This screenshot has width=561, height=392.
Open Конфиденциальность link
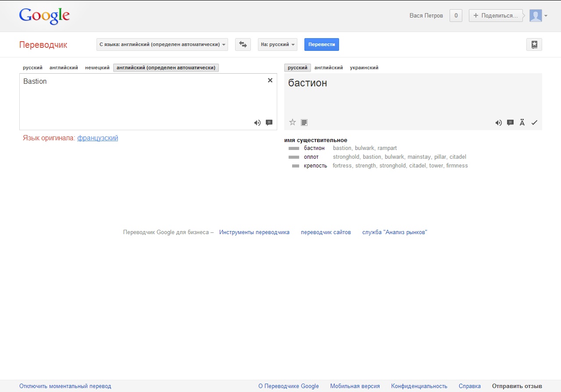pos(419,386)
